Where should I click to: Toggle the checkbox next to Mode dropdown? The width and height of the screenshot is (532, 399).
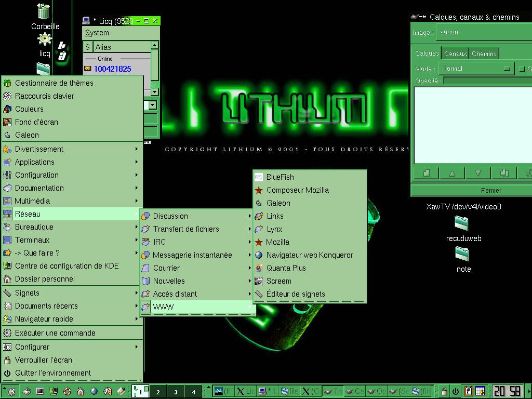click(x=522, y=69)
